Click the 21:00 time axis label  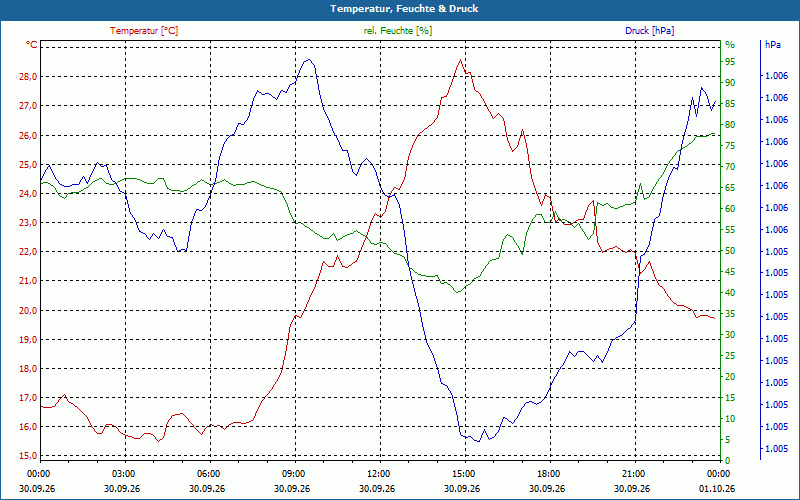click(633, 473)
